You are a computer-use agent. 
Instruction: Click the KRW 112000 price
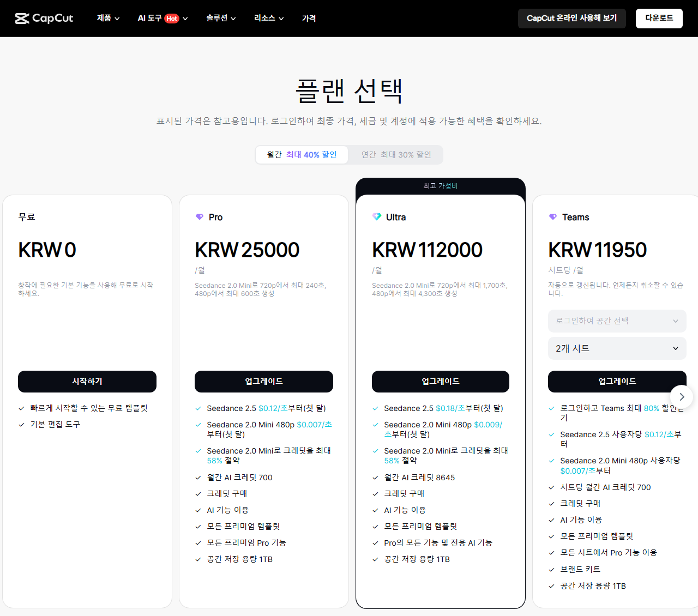coord(427,250)
